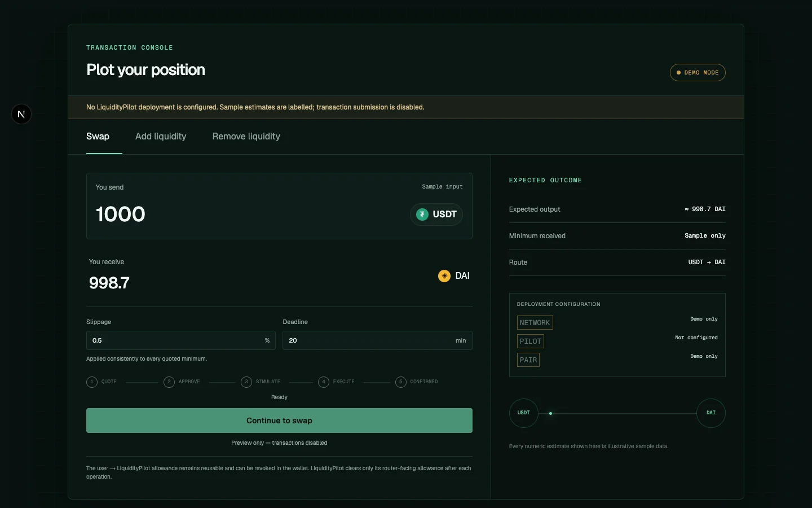Switch to the Remove liquidity tab
The height and width of the screenshot is (508, 812).
click(x=246, y=137)
